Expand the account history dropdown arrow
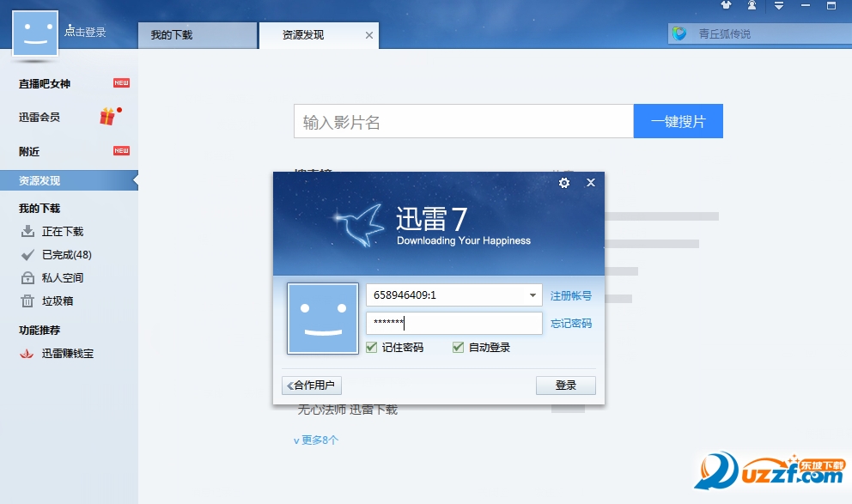 pyautogui.click(x=533, y=295)
